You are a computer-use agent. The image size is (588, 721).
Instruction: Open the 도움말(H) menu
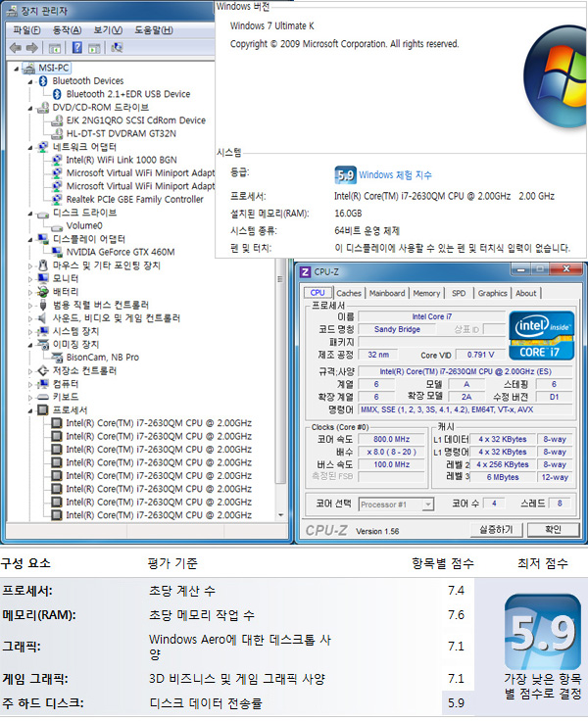click(154, 30)
